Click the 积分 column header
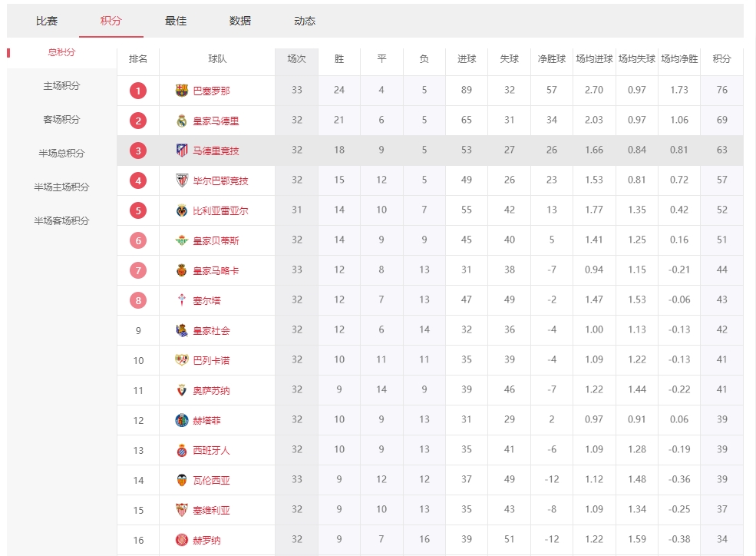Viewport: 756px width, 556px height. tap(721, 59)
